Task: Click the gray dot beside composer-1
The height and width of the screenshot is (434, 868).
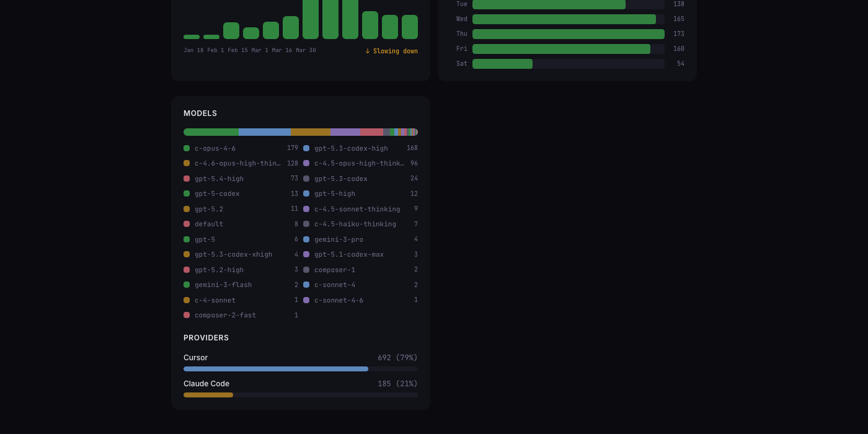Action: 306,270
